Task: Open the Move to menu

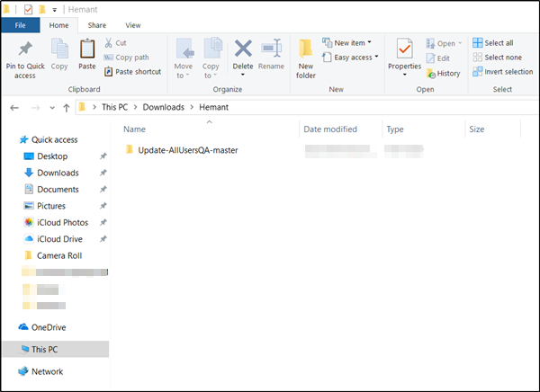Action: tap(184, 58)
